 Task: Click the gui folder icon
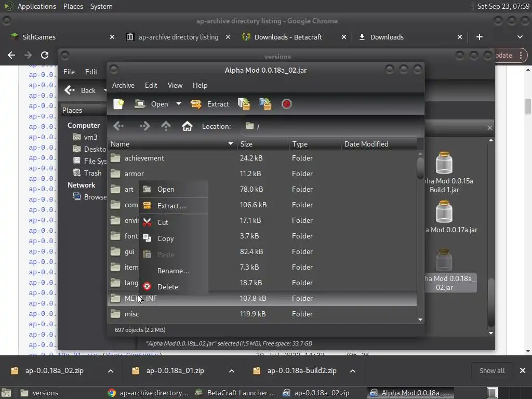[x=116, y=251]
